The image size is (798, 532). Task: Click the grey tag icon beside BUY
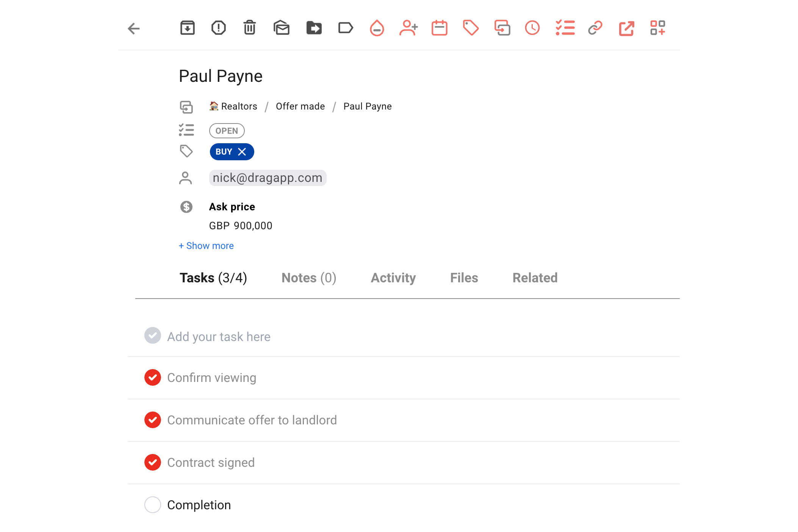(186, 151)
